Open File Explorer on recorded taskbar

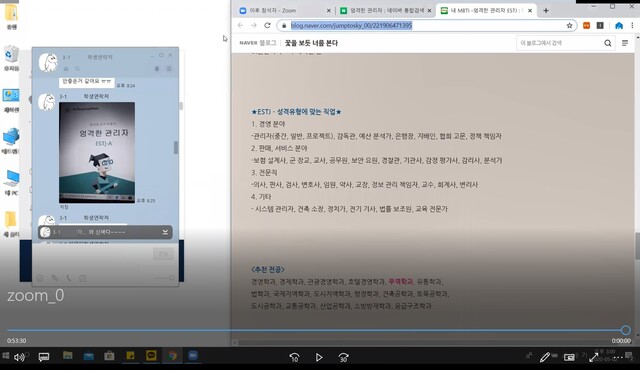[x=68, y=356]
